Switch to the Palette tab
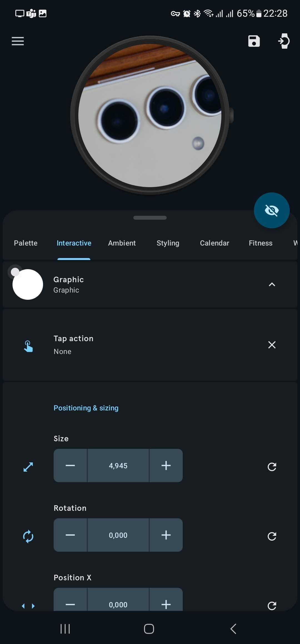The height and width of the screenshot is (644, 300). coord(26,243)
